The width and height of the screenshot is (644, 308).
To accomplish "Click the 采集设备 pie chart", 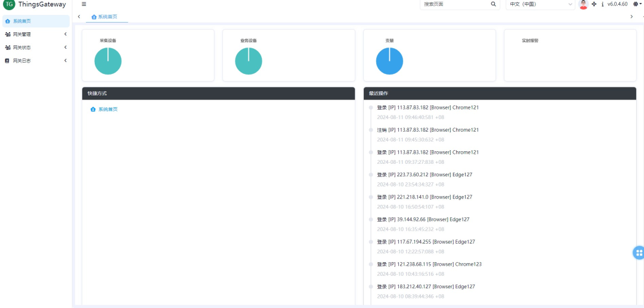I will [108, 61].
